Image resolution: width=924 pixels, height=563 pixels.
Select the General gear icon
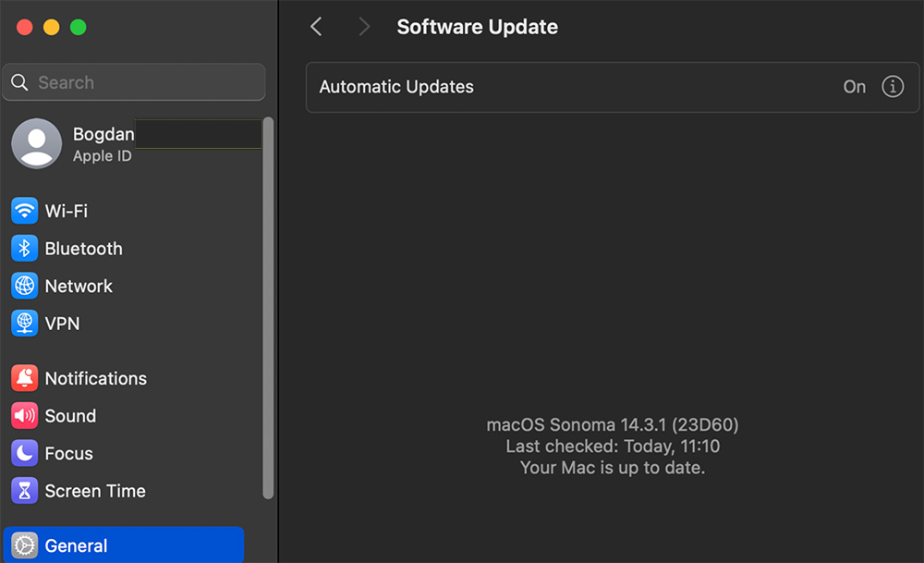(x=24, y=545)
